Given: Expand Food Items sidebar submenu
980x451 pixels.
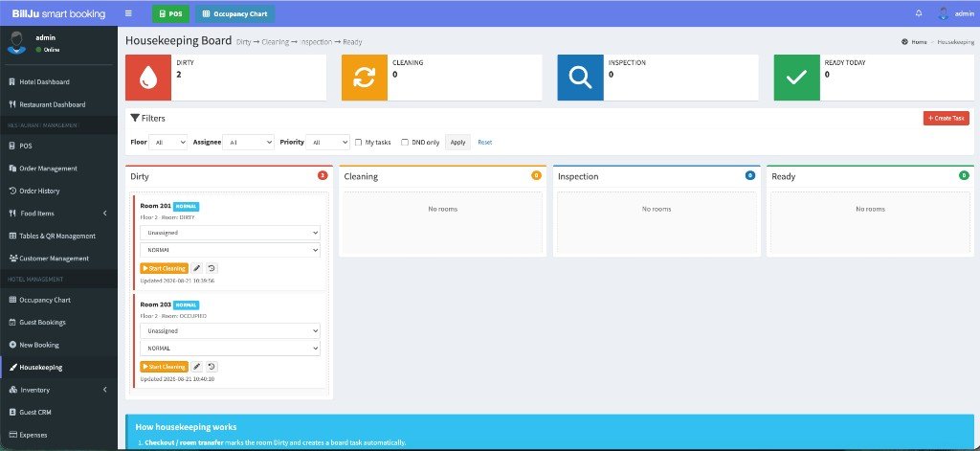Looking at the screenshot, I should (58, 214).
